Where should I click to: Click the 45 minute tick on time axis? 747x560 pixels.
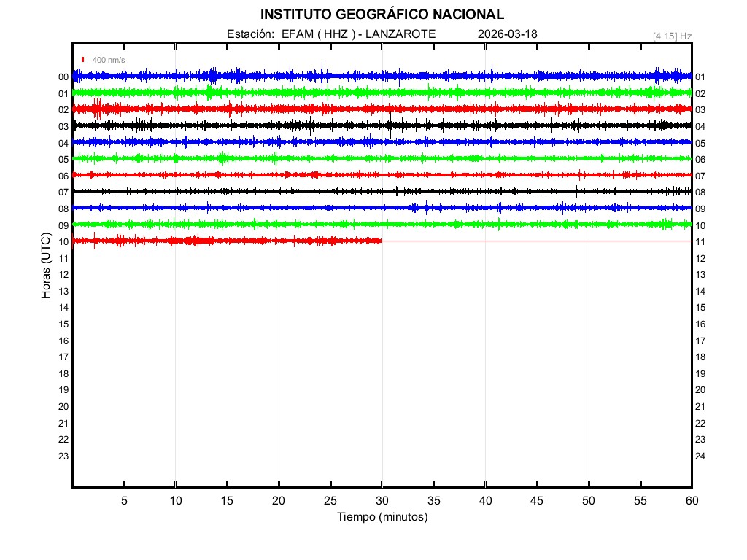click(x=537, y=500)
